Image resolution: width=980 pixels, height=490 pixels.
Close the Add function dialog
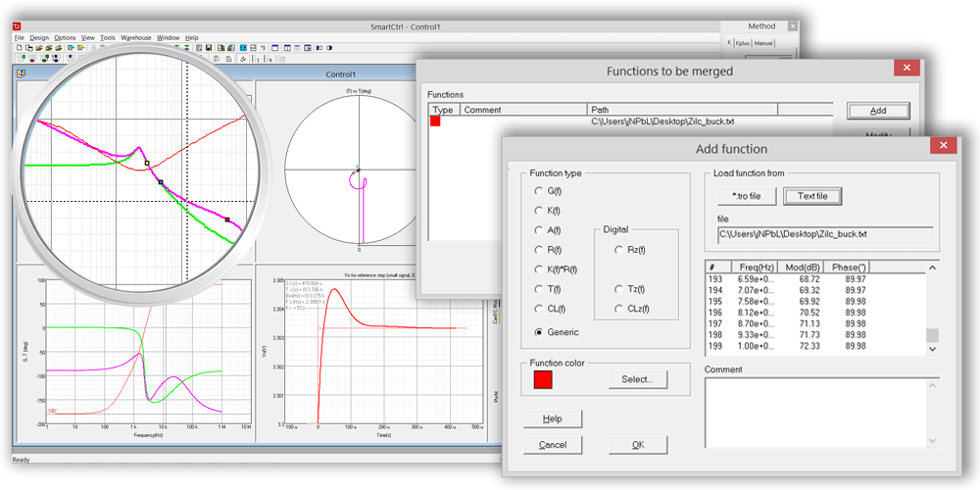coord(945,147)
